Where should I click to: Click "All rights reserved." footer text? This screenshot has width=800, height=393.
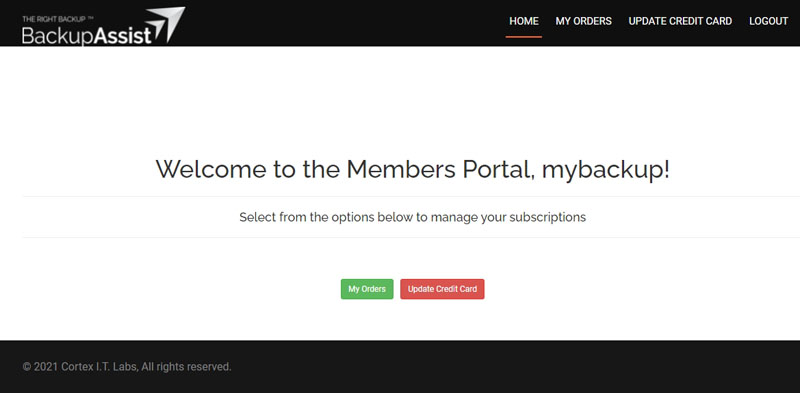tap(186, 366)
